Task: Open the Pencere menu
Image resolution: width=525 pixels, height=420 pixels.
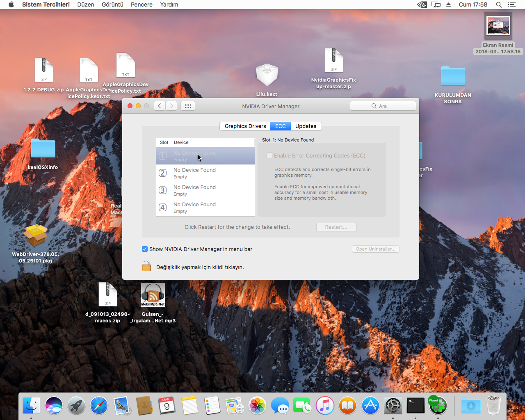Action: coord(142,5)
